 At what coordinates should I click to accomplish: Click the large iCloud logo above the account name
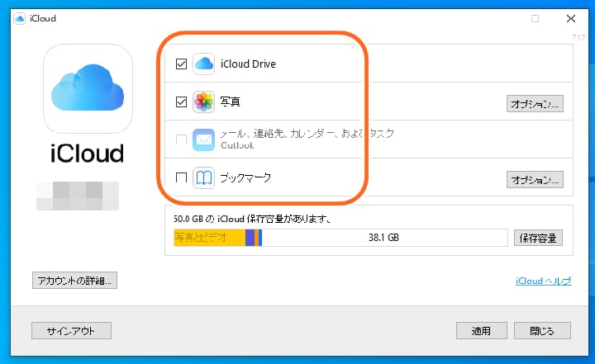88,88
